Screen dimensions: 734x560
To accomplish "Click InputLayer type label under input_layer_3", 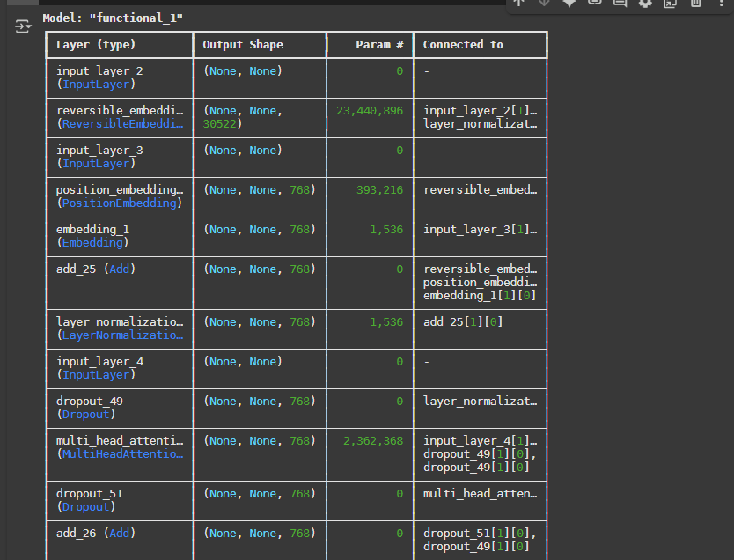I will click(96, 164).
